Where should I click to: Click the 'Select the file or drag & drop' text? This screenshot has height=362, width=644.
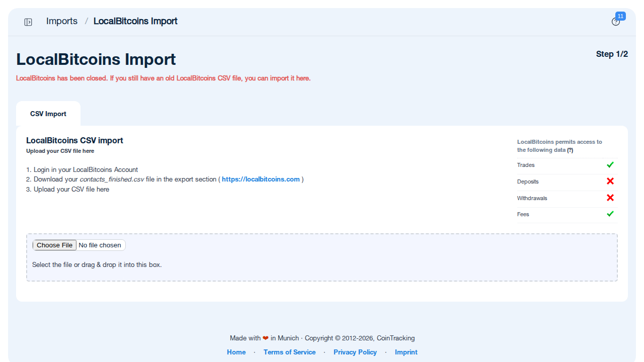pos(97,264)
